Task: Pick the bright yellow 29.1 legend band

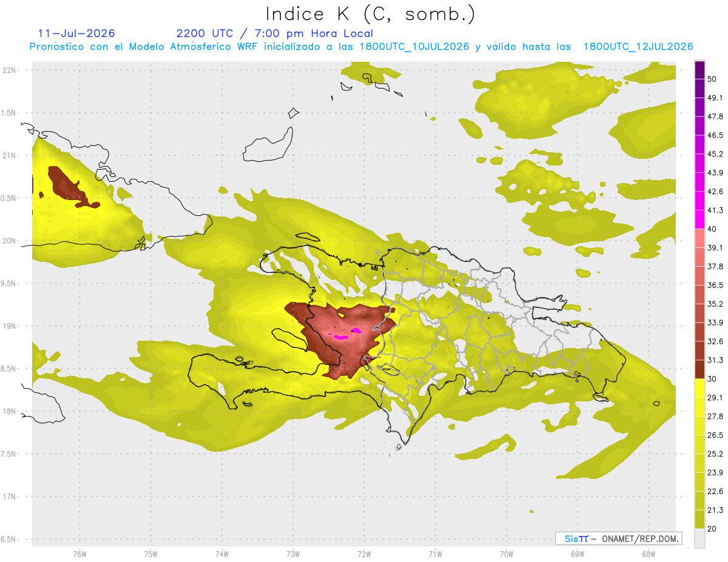Action: pos(699,388)
